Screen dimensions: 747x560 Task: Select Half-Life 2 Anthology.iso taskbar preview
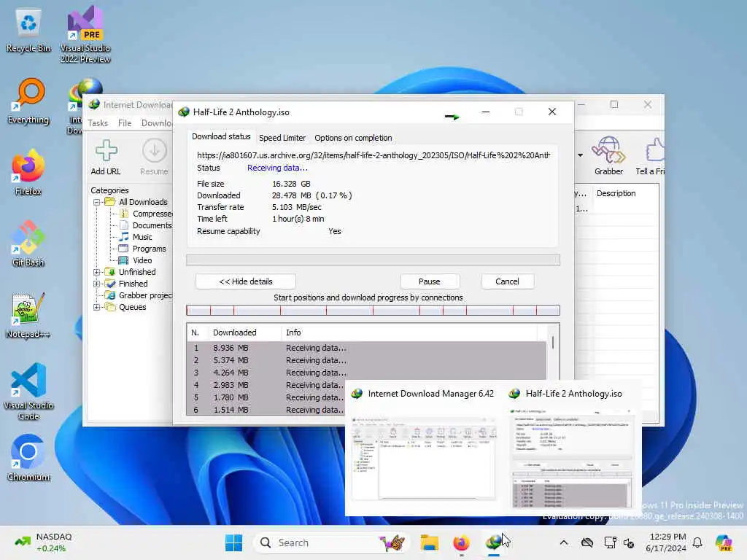pyautogui.click(x=572, y=448)
